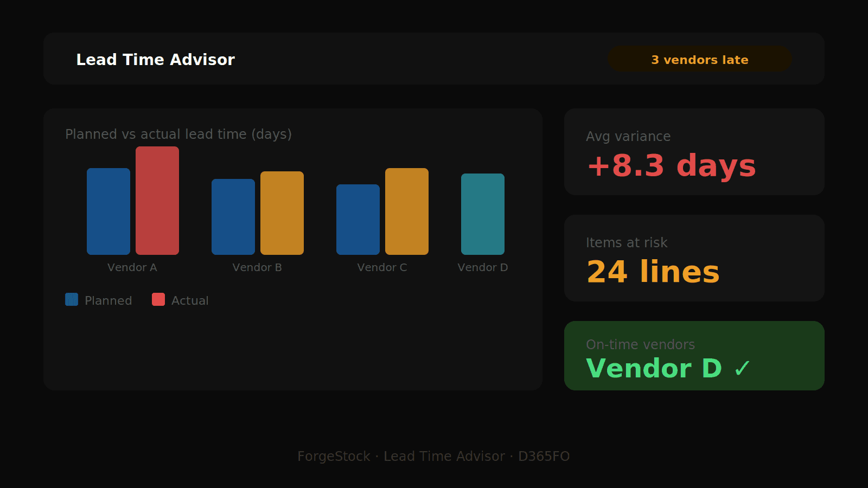Screen dimensions: 868x488
Task: Click the Planned legend blue swatch
Action: 72,299
